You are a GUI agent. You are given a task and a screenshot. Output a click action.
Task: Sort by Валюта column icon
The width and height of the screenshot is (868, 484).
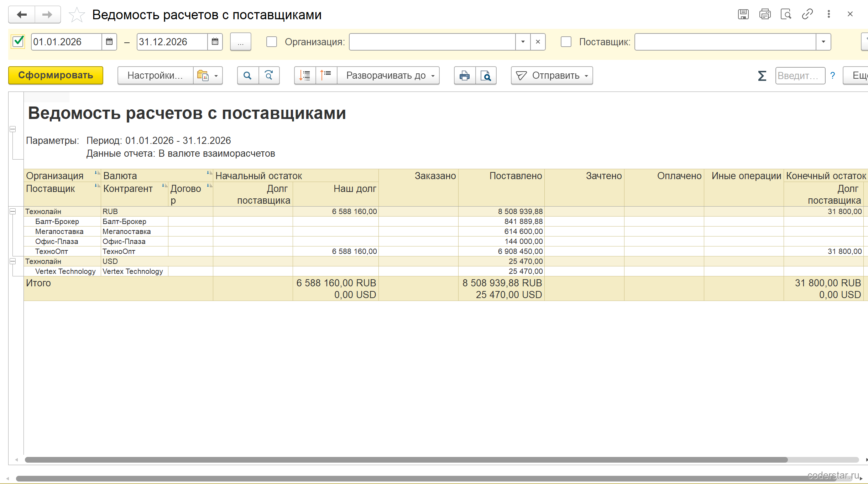click(x=209, y=173)
